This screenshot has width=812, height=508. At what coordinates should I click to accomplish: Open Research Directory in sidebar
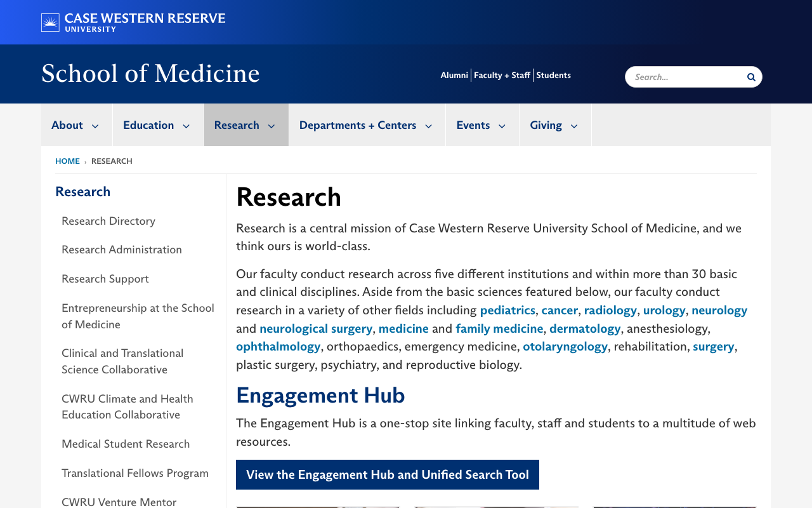[x=108, y=220]
